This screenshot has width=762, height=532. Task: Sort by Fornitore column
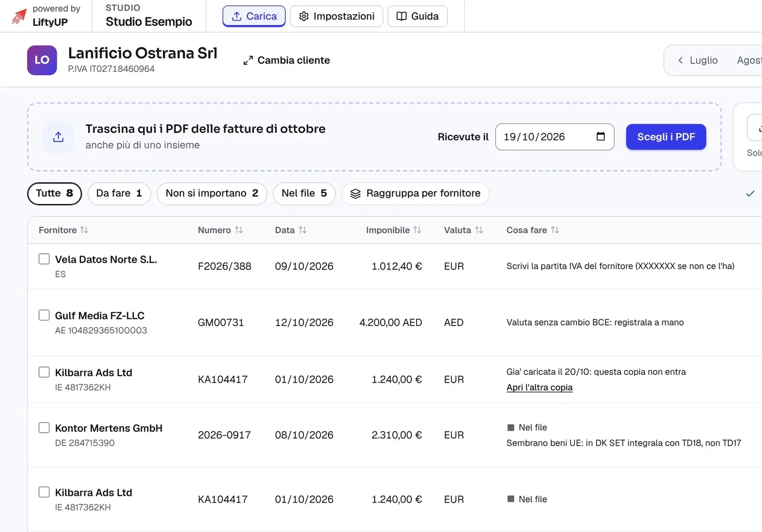click(x=63, y=230)
